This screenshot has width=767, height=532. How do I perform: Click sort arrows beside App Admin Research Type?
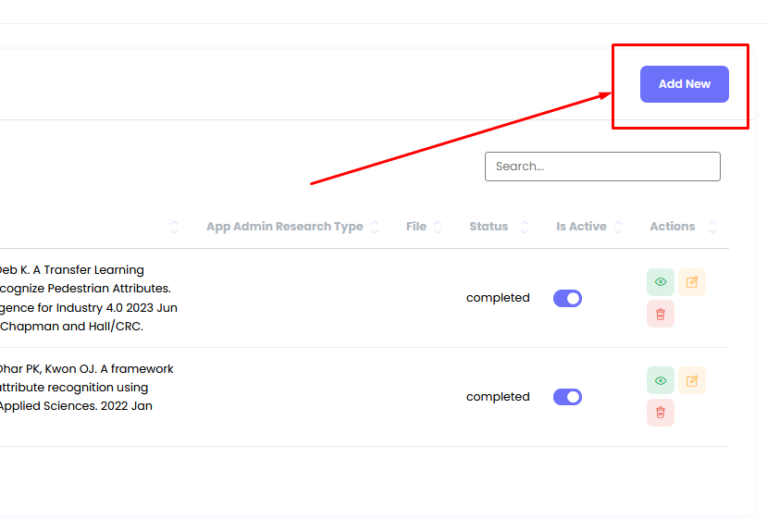[375, 227]
